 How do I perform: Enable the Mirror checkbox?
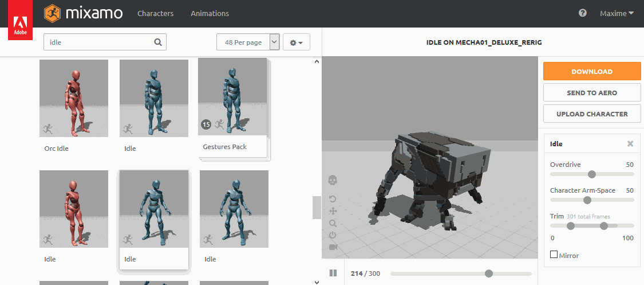[x=554, y=255]
